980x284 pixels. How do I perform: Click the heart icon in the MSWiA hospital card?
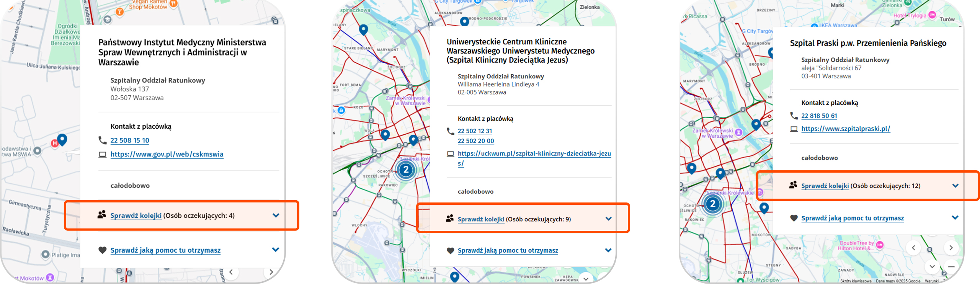102,250
